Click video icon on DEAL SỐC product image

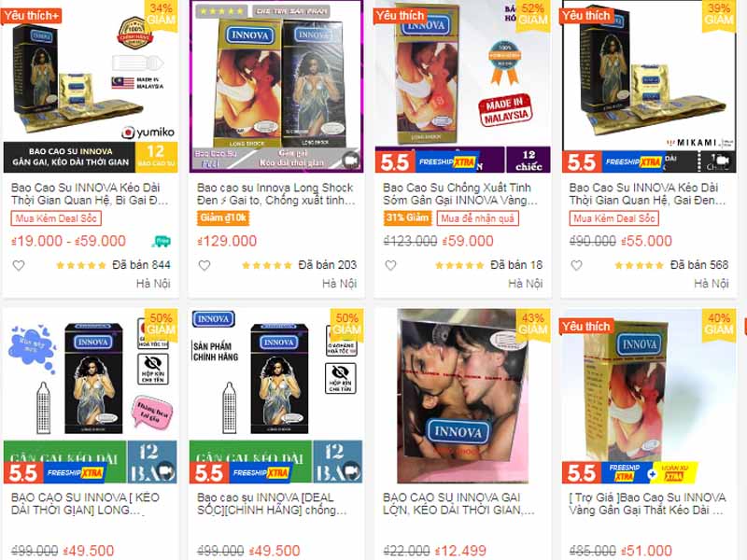352,471
